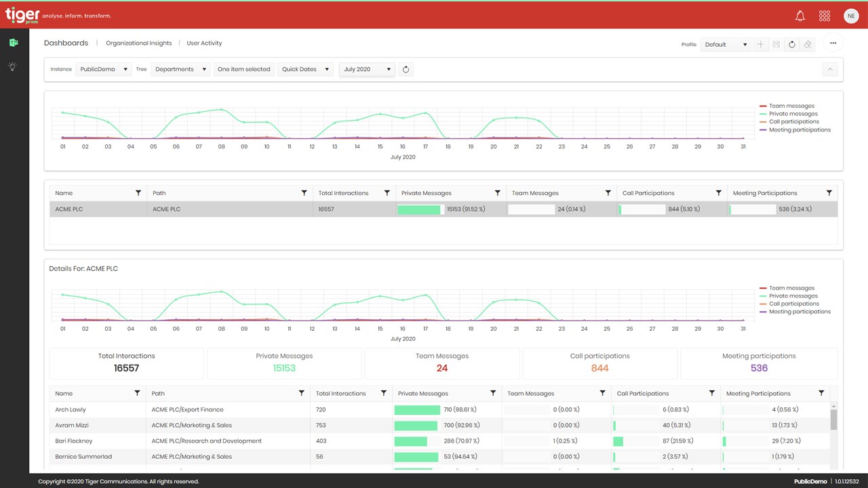Screen dimensions: 868x488
Task: Select the Private Messages 15153 card
Action: (284, 363)
